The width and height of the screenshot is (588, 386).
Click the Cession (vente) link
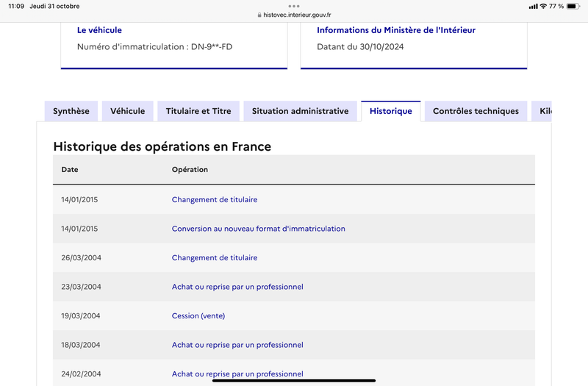point(198,316)
